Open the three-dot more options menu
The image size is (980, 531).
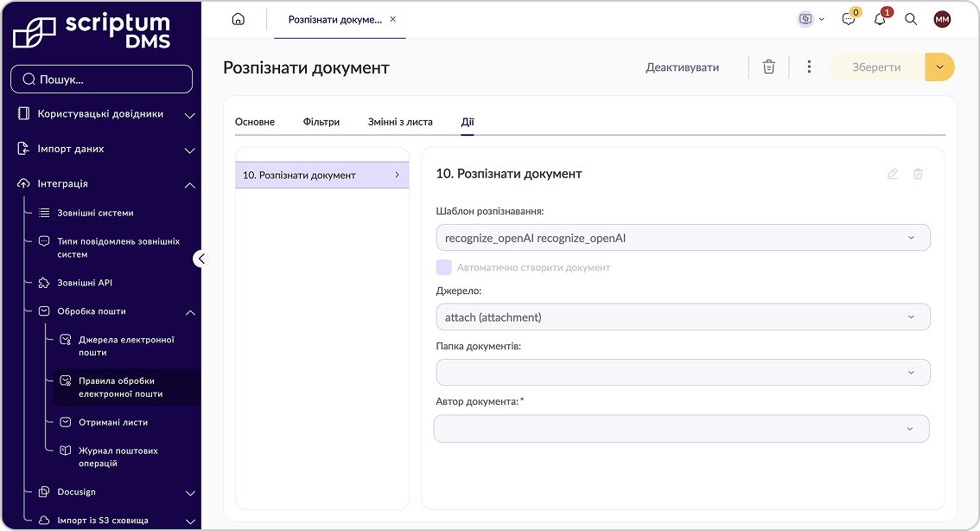(810, 67)
